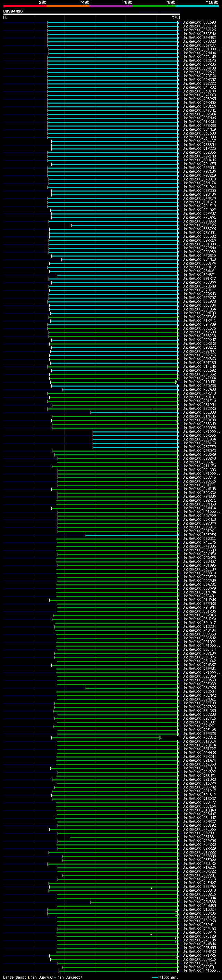Click the red 20% identity color segment
The image size is (222, 980).
point(25,6)
